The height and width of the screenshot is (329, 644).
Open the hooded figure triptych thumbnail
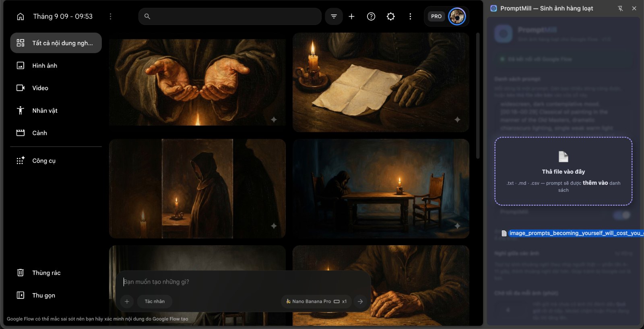pos(197,188)
